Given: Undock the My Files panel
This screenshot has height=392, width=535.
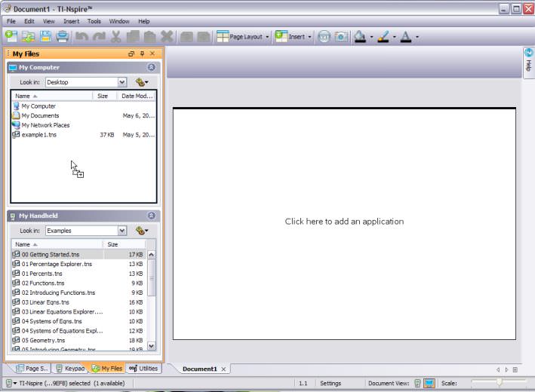Looking at the screenshot, I should (x=131, y=54).
